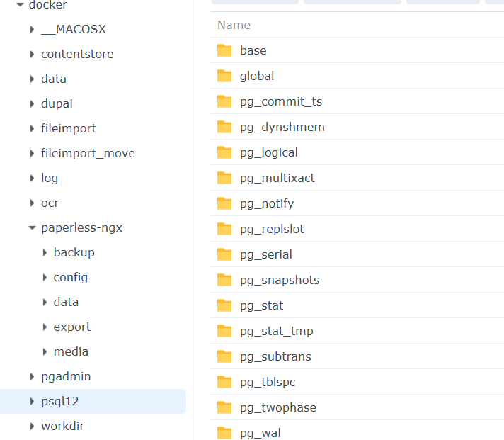Expand the fileimport folder arrow
Image resolution: width=504 pixels, height=440 pixels.
[32, 128]
